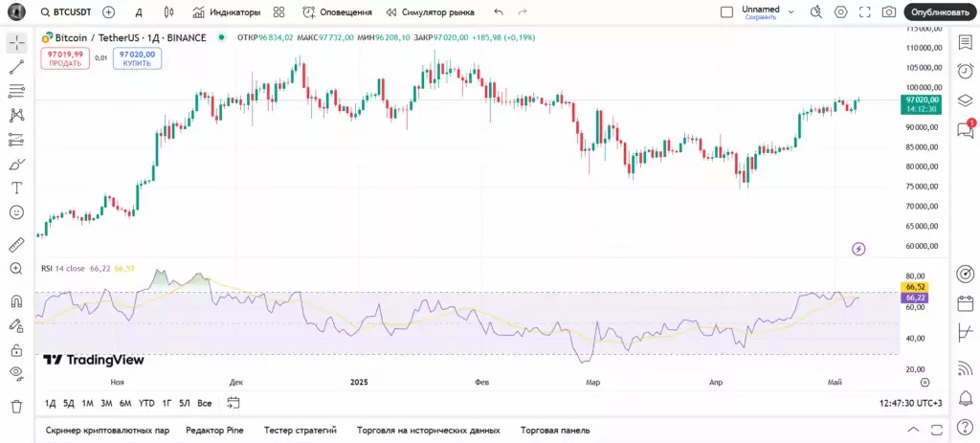Start the Симулятор рынка replay
The height and width of the screenshot is (443, 980).
pos(430,11)
